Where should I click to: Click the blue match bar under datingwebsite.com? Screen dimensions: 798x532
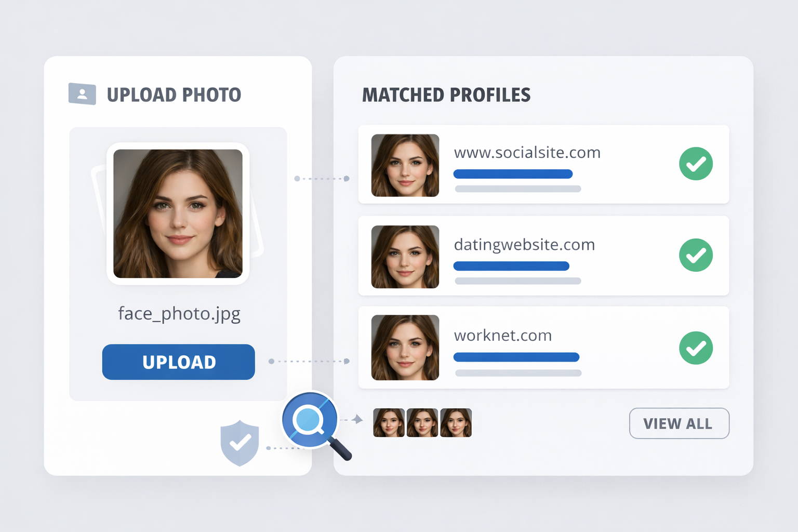(x=511, y=266)
